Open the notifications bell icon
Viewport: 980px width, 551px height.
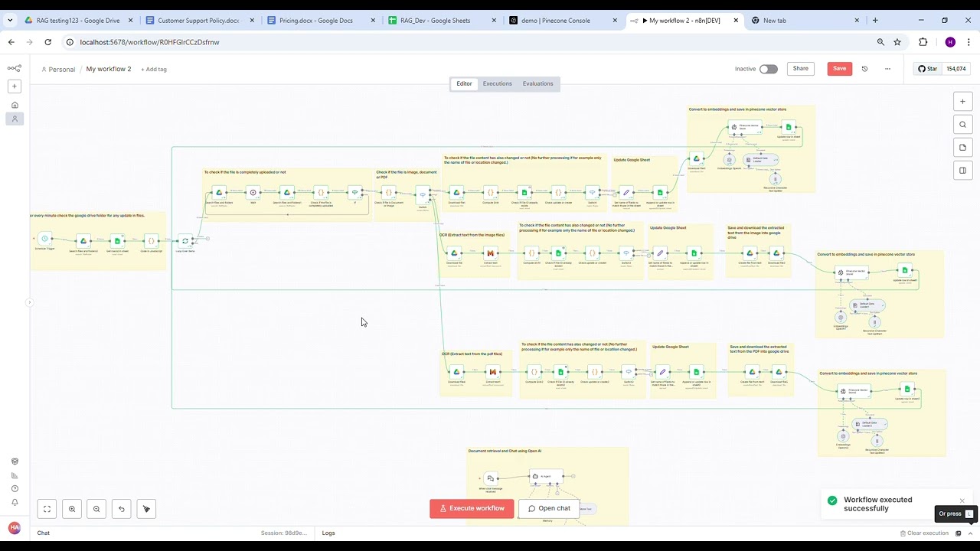(15, 502)
